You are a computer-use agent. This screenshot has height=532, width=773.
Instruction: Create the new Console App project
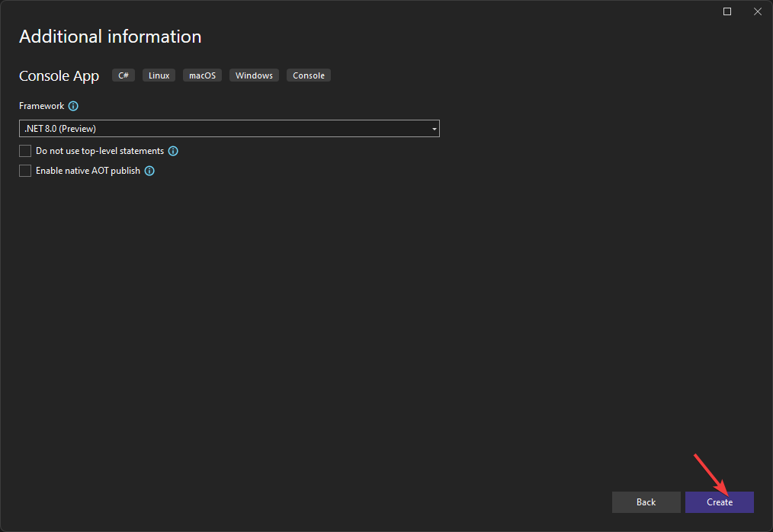point(719,502)
